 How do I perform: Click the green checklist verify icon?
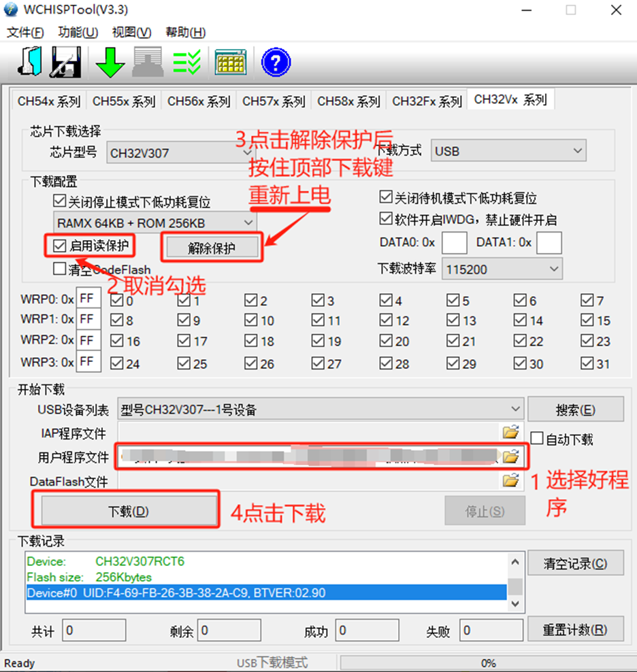click(x=186, y=63)
